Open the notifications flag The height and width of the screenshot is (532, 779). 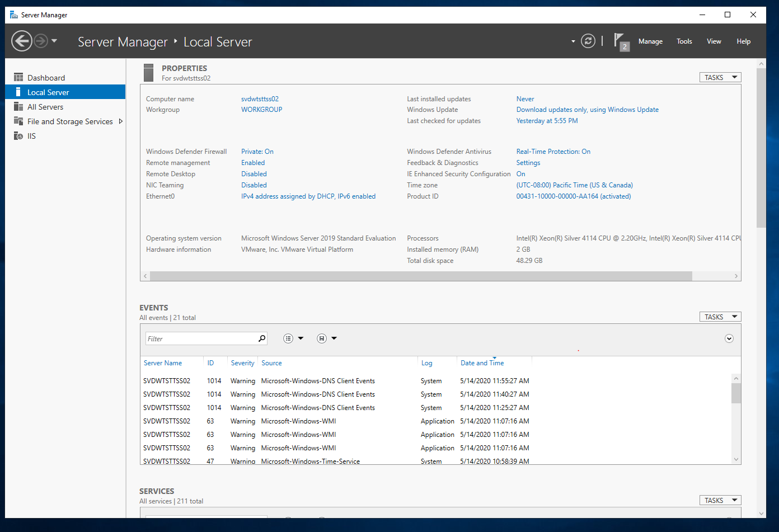pos(621,41)
